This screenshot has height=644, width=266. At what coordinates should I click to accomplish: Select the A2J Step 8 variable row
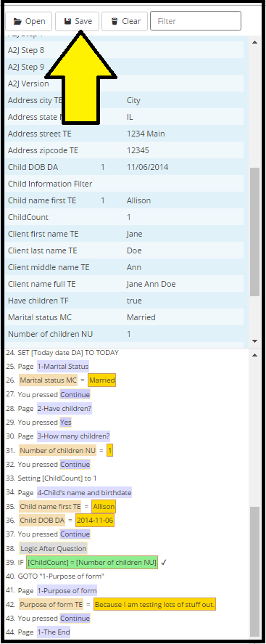(x=124, y=51)
